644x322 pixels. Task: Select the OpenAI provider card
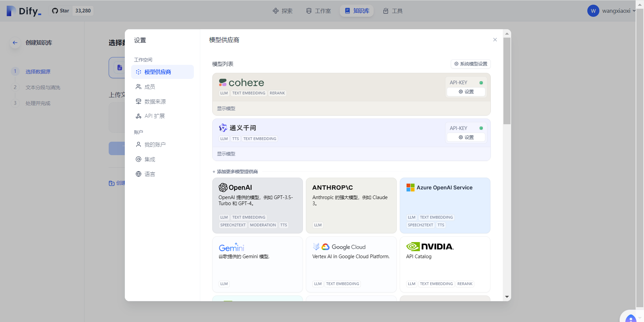pos(258,205)
